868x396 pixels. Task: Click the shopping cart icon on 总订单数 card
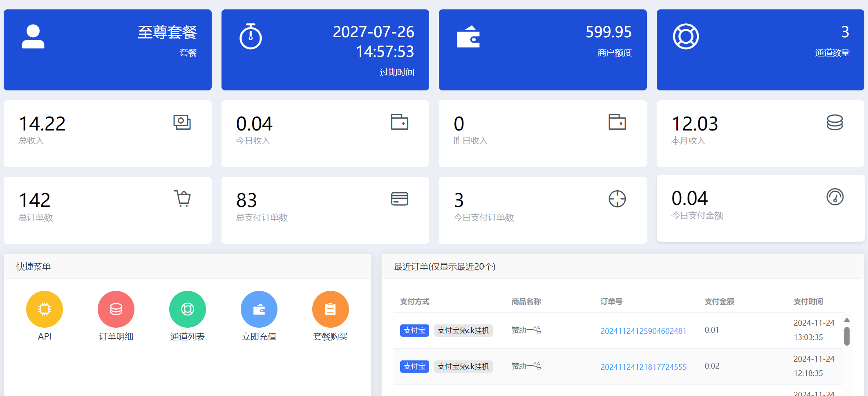click(182, 199)
